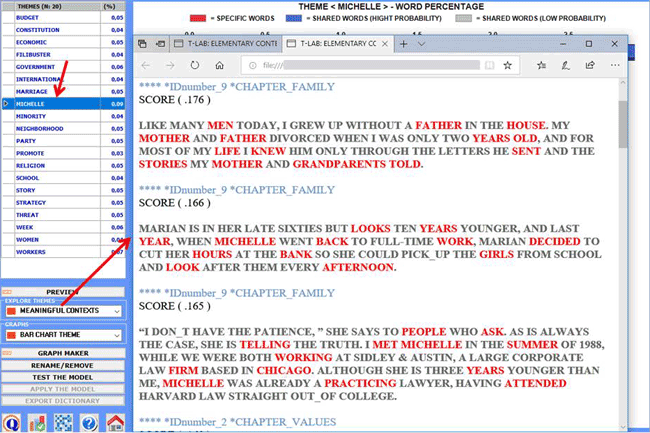Open the BAR CHART THEME dropdown

click(63, 335)
